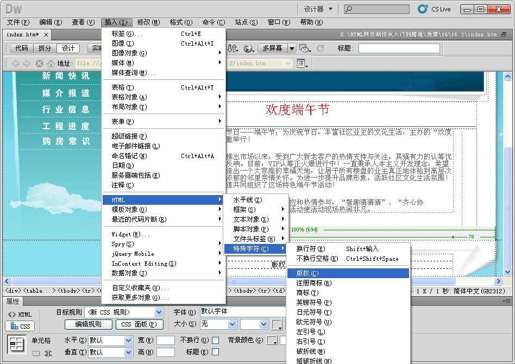Select 表格 in the Insert menu
Viewport: 515px width, 364px height.
(x=163, y=87)
